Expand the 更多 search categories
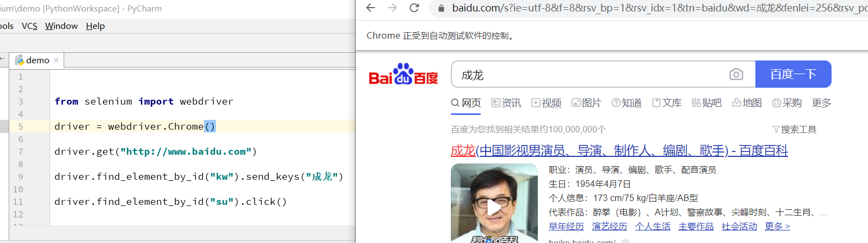This screenshot has width=868, height=243. (x=821, y=103)
